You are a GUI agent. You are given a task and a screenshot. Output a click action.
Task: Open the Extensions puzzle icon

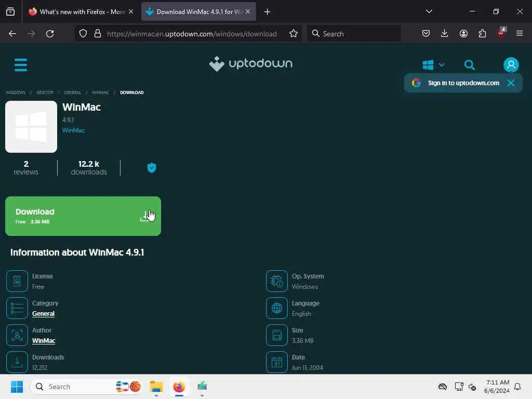click(482, 34)
